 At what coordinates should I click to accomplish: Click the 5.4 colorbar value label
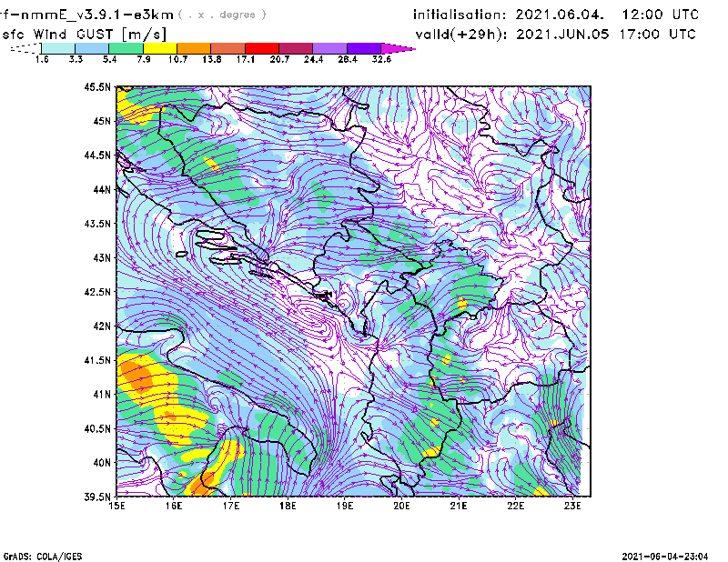click(109, 59)
